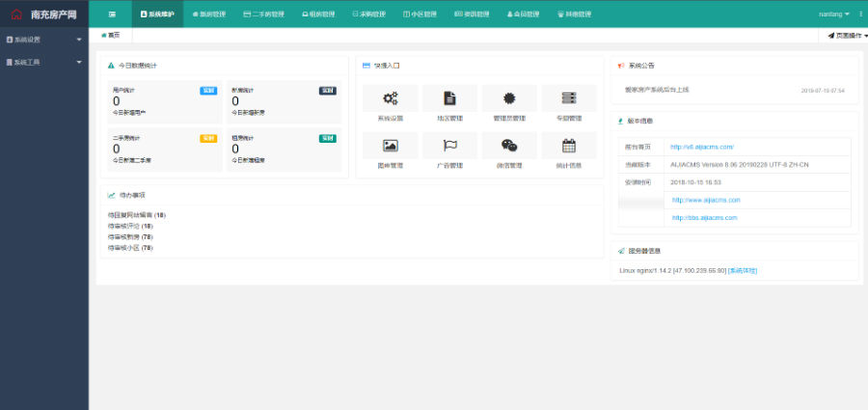
Task: Expand 系统设置 in the left sidebar
Action: [43, 40]
